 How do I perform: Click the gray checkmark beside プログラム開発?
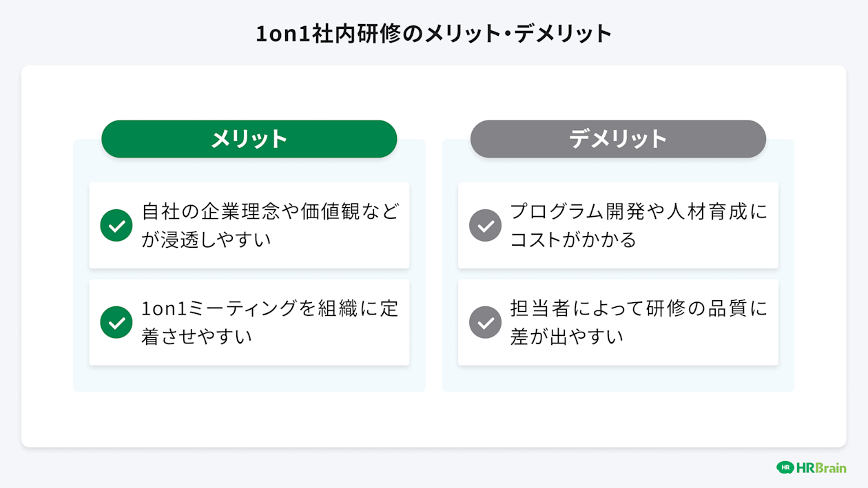tap(486, 225)
